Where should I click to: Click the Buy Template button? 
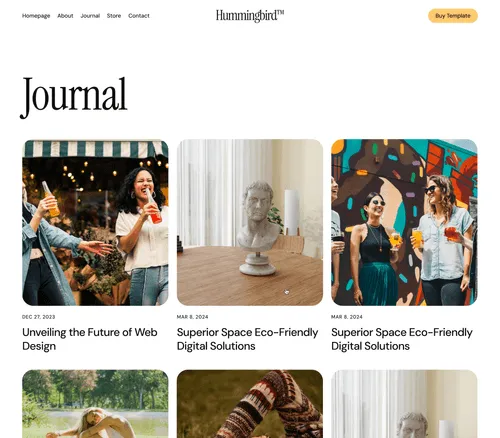tap(453, 16)
